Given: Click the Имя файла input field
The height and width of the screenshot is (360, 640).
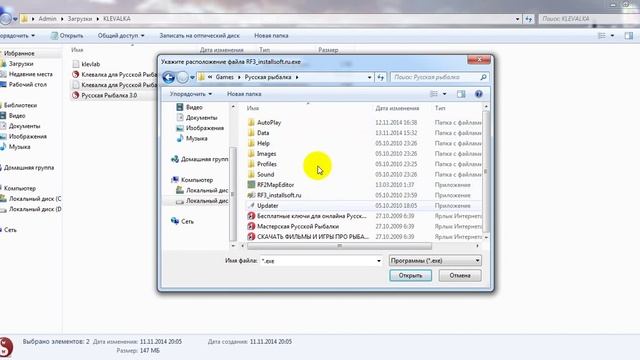Looking at the screenshot, I should (318, 261).
